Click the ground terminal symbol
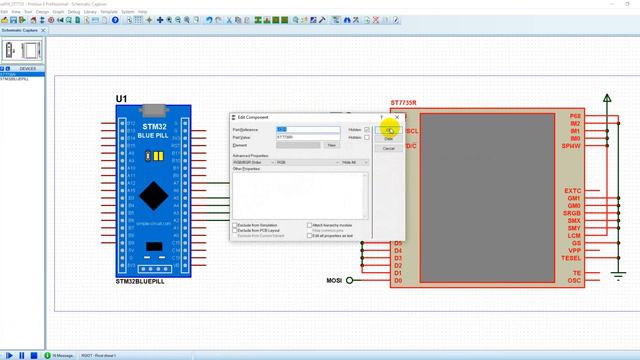Viewport: 640px width, 360px height. tap(618, 276)
